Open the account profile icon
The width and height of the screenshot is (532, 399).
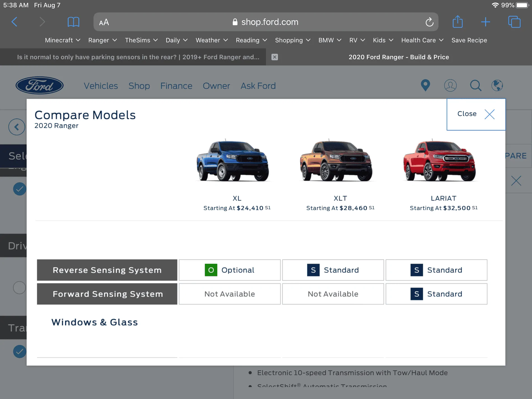pos(450,85)
